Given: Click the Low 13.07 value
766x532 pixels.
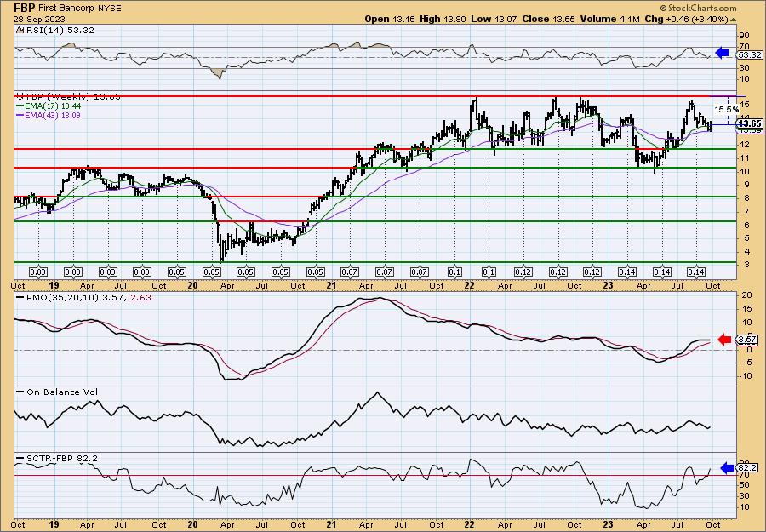Looking at the screenshot, I should pos(494,19).
